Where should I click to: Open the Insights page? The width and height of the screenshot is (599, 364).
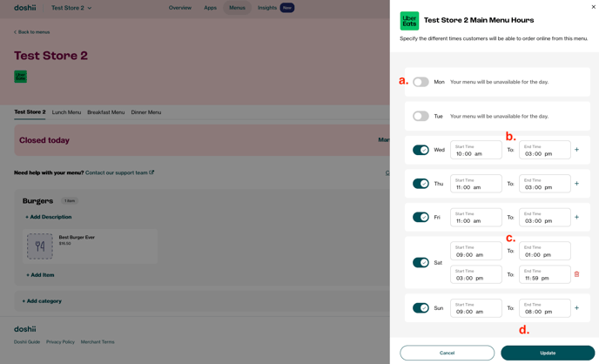point(267,8)
